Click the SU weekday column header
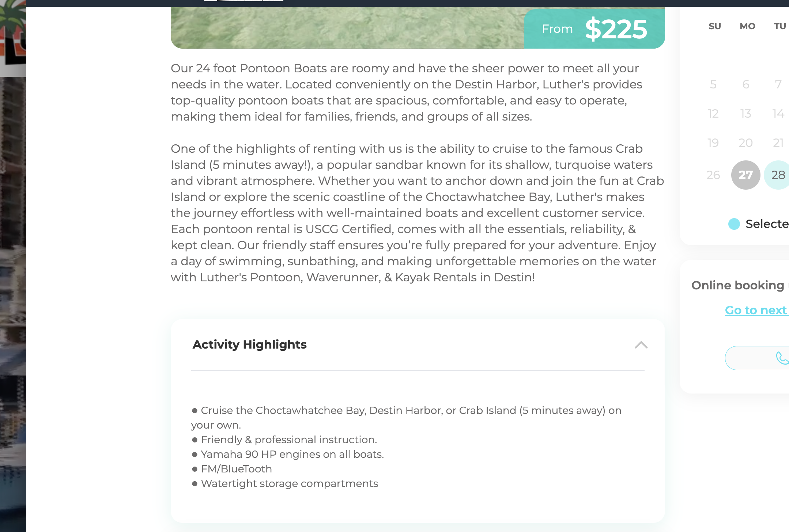 click(715, 26)
